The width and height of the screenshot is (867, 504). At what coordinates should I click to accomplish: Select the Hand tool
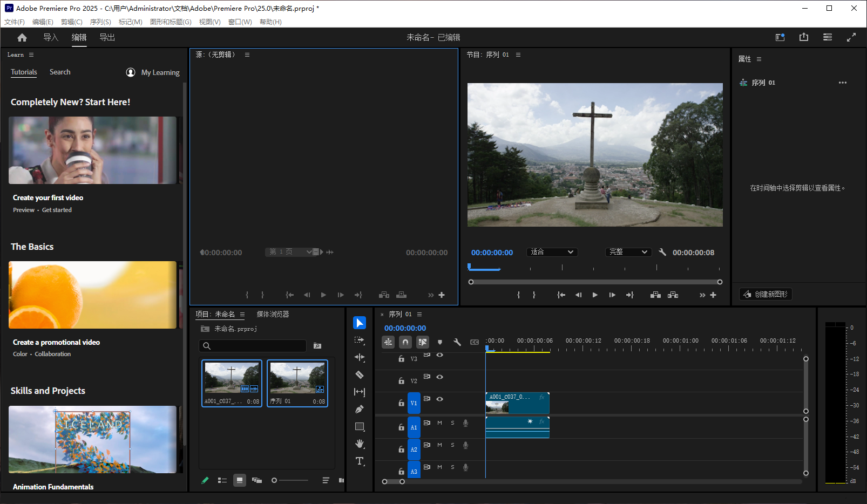tap(360, 444)
